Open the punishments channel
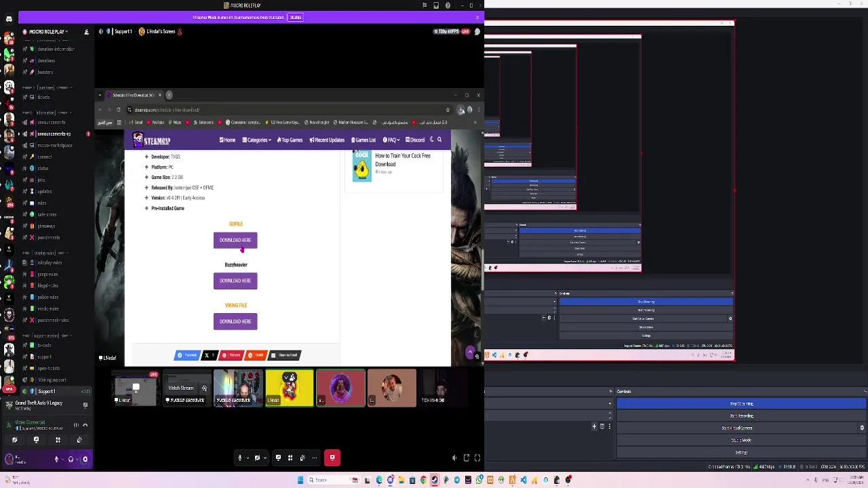868x488 pixels. [x=48, y=237]
